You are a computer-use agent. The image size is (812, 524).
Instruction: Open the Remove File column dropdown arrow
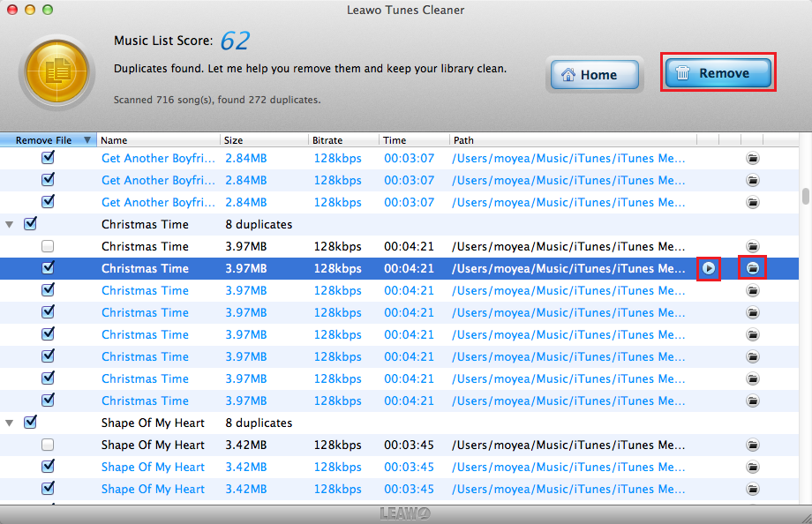click(86, 140)
